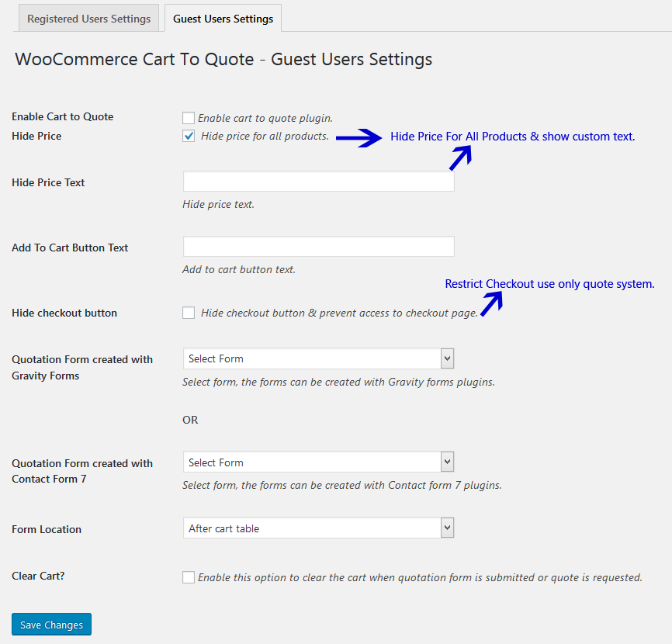The width and height of the screenshot is (672, 644).
Task: Uncheck Hide price for all products
Action: point(189,136)
